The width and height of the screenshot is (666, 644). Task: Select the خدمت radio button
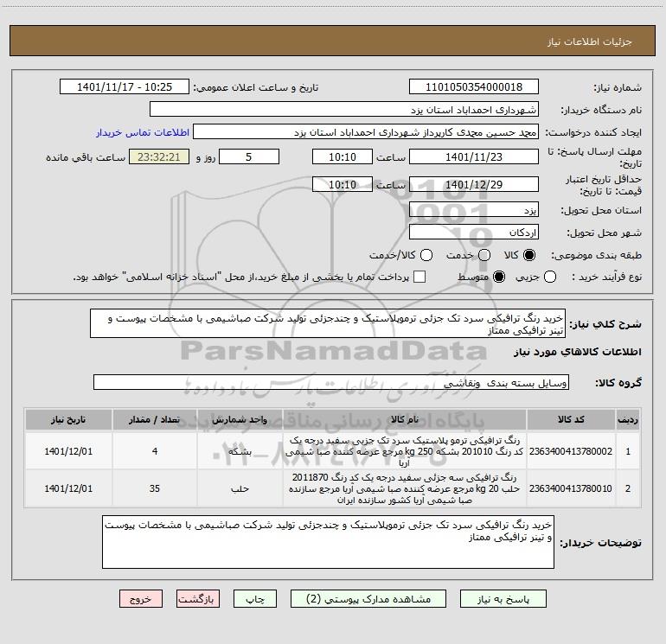click(484, 255)
